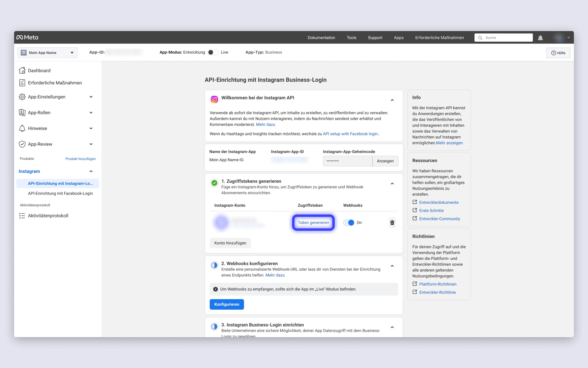The image size is (588, 368).
Task: Collapse Willkommen bei der Instagram API card
Action: click(x=392, y=100)
